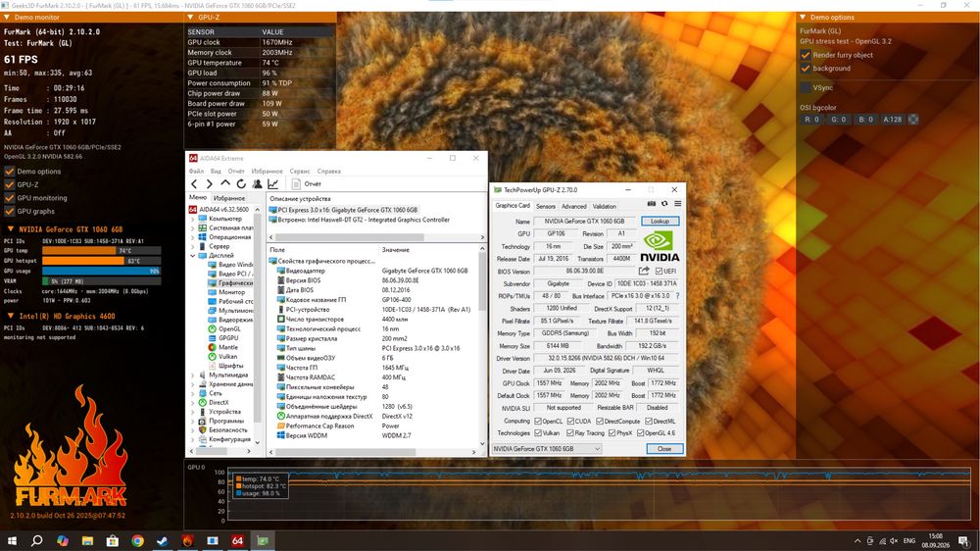Open File Explorer from taskbar
The height and width of the screenshot is (551, 980).
(87, 540)
